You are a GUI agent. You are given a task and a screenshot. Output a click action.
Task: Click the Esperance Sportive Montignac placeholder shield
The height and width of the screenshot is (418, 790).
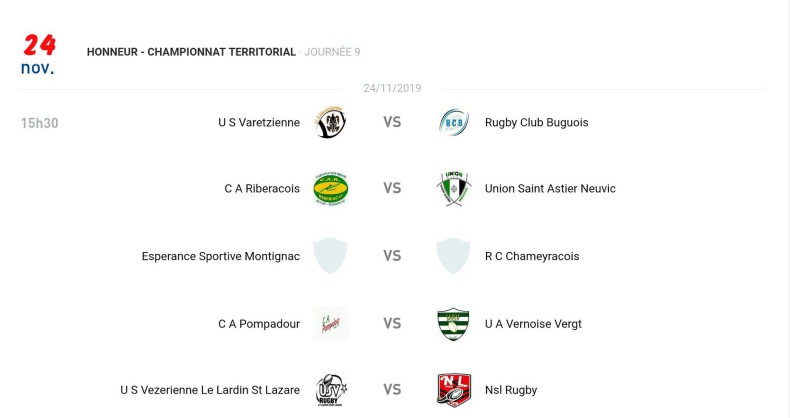[x=331, y=255]
